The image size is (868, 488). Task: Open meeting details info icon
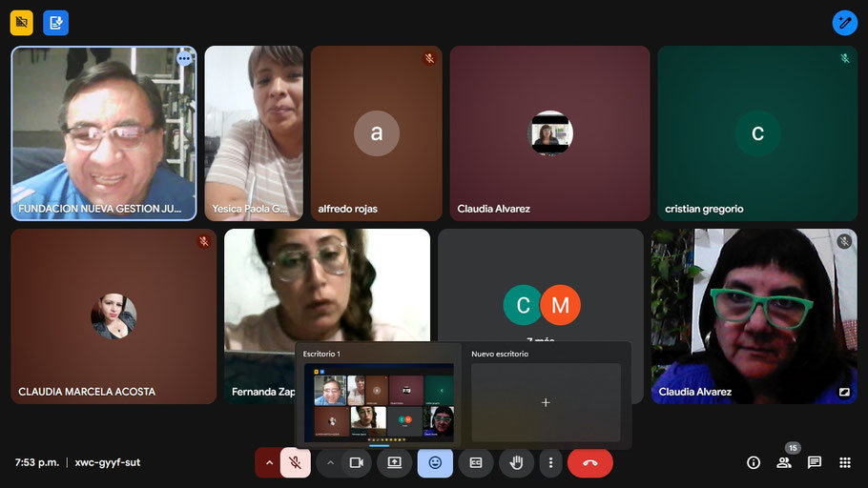(x=754, y=462)
